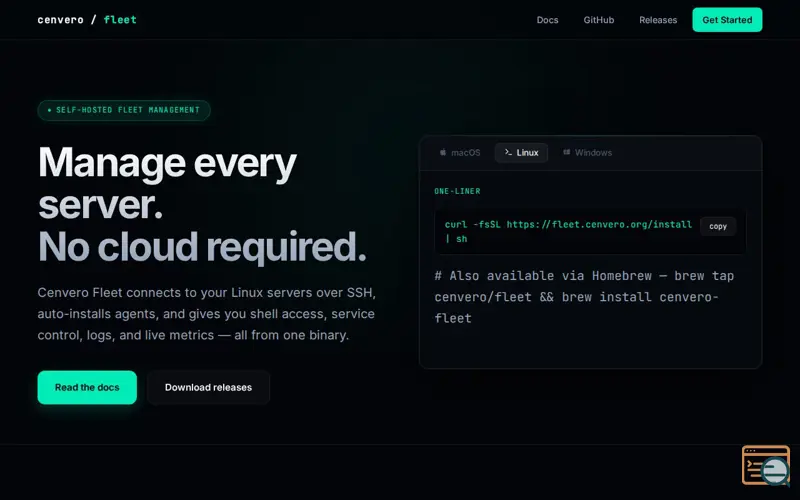
Task: Click the cenvero logo text
Action: pos(60,20)
